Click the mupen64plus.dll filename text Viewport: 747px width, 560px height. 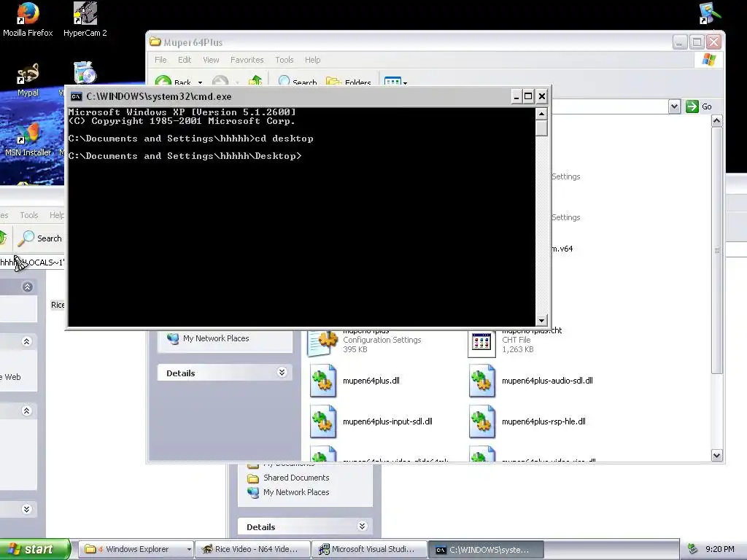pyautogui.click(x=371, y=381)
